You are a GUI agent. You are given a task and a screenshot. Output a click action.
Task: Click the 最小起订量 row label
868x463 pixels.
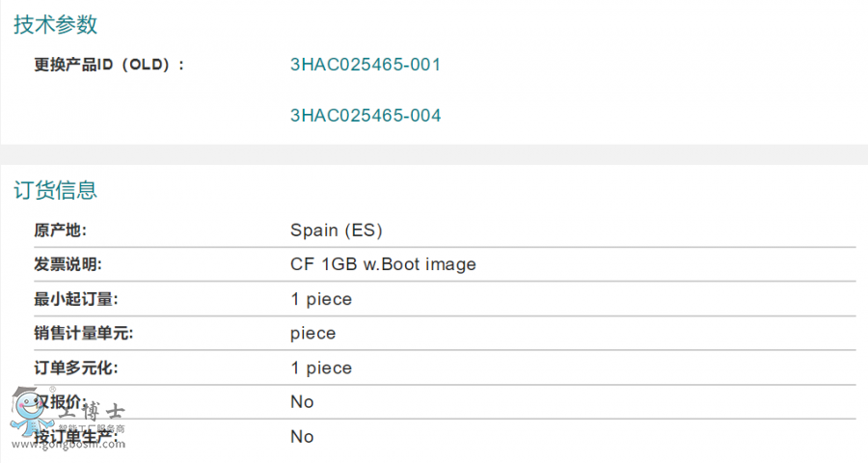coord(76,299)
